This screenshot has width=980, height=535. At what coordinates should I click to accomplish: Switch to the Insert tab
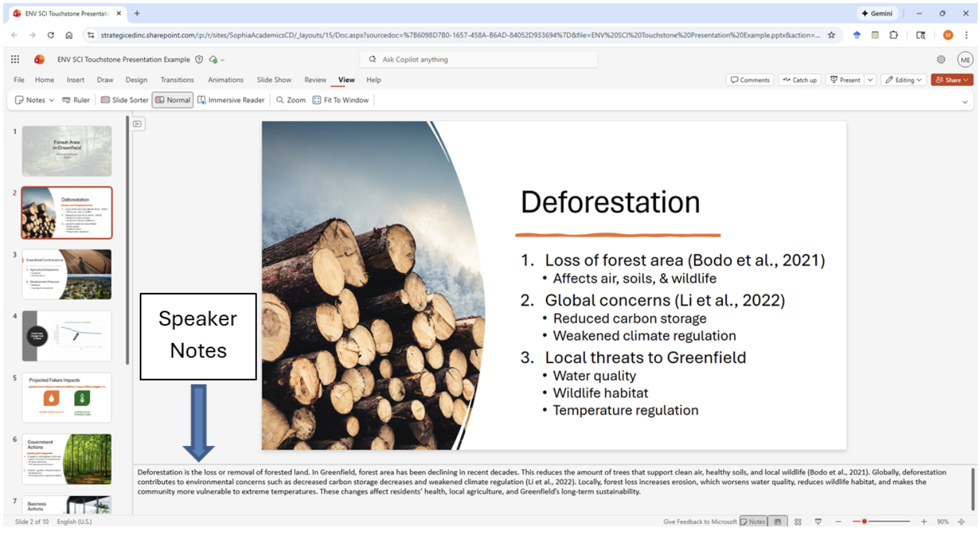point(75,80)
